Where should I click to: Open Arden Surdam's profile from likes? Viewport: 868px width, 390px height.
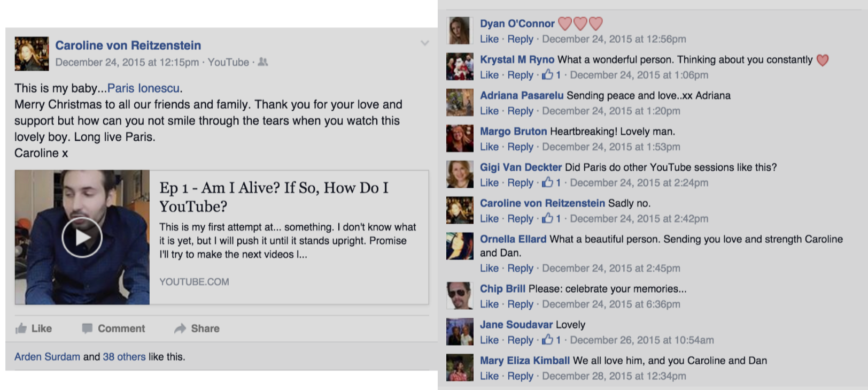[x=47, y=357]
